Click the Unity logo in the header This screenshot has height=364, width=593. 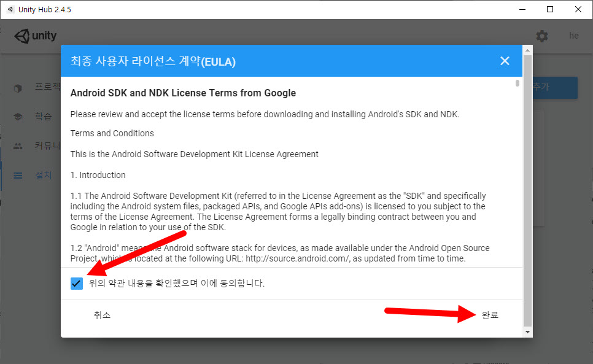(x=36, y=36)
